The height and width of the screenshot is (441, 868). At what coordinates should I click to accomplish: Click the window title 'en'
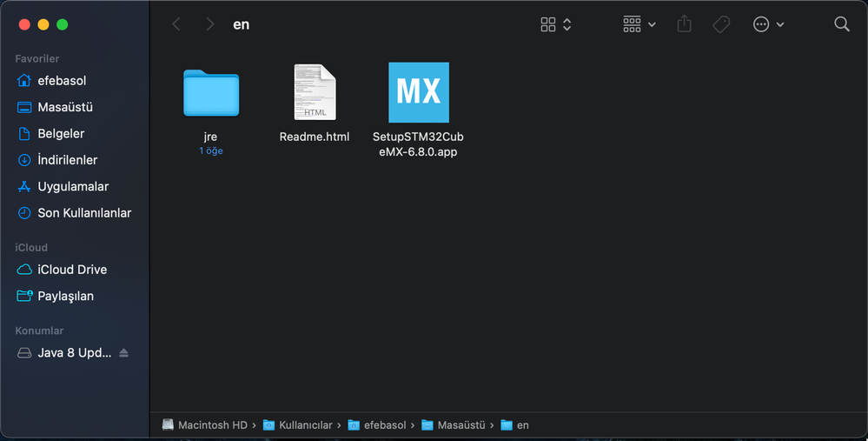(x=242, y=24)
